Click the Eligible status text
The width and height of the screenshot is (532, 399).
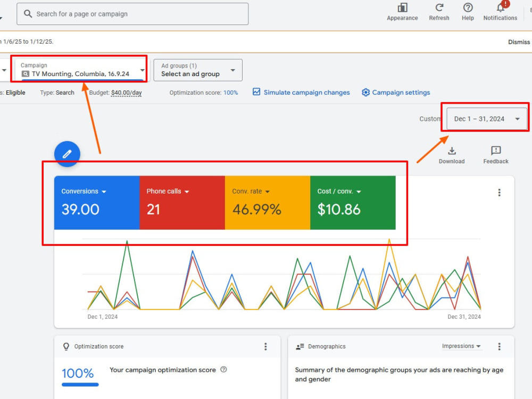(15, 93)
